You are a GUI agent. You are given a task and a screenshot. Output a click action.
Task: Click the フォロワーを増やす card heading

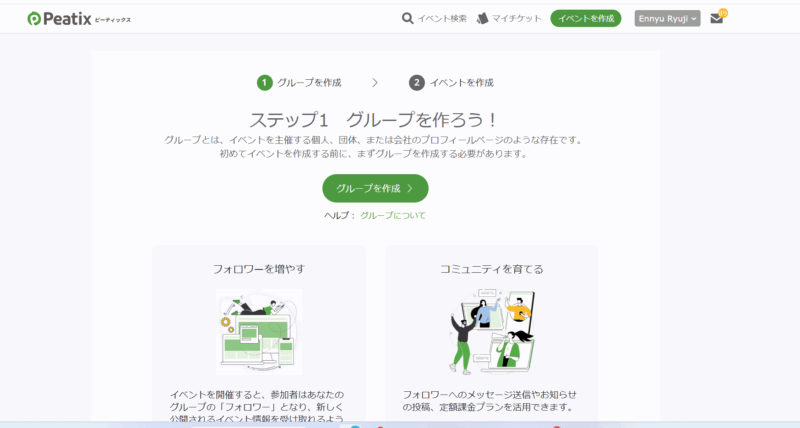[258, 269]
